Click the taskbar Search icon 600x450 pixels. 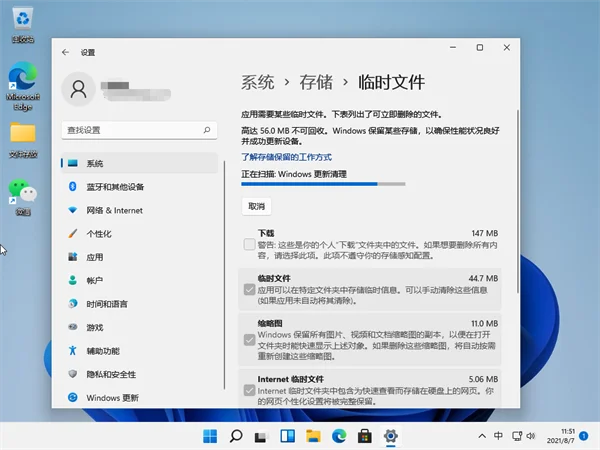[x=236, y=436]
